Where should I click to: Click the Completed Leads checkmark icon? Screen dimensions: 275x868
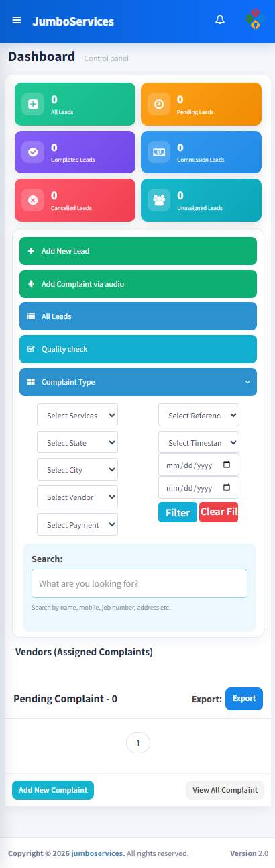33,152
